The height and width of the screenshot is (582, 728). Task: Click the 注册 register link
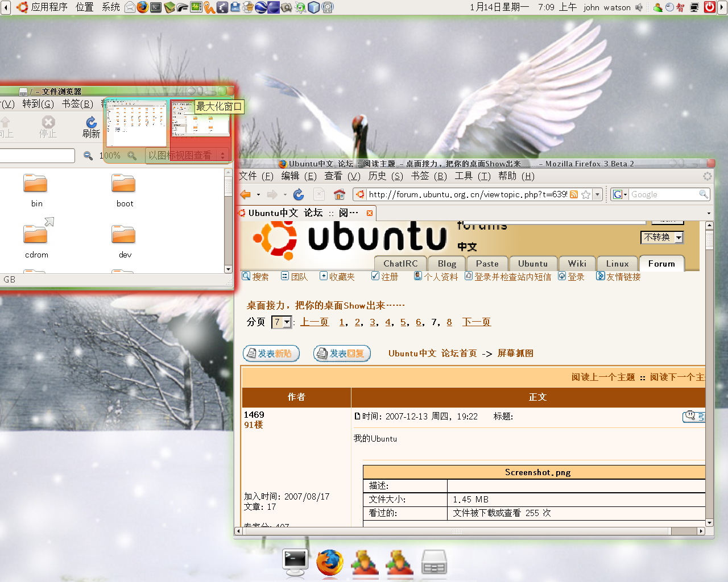pyautogui.click(x=384, y=277)
